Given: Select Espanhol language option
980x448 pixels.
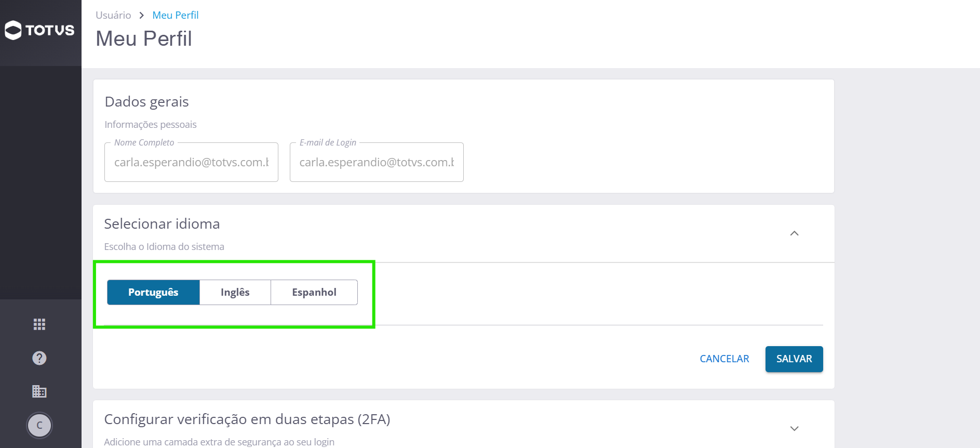Looking at the screenshot, I should click(x=314, y=292).
